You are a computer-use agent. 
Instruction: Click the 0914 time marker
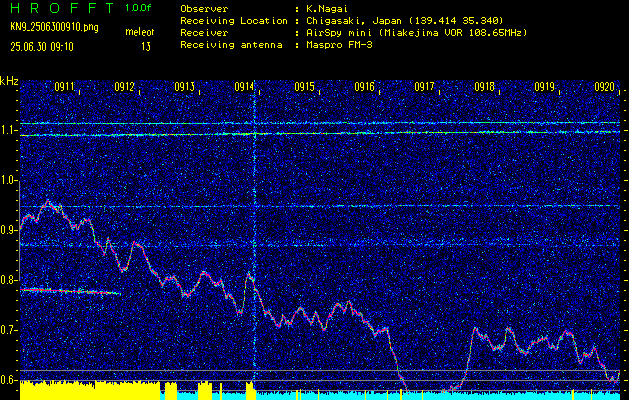click(x=244, y=87)
